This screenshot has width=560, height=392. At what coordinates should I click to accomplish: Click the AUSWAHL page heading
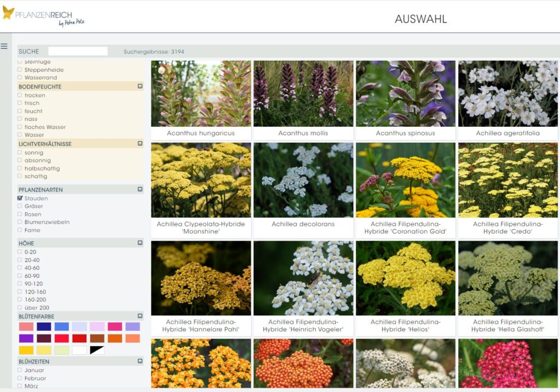tap(421, 19)
